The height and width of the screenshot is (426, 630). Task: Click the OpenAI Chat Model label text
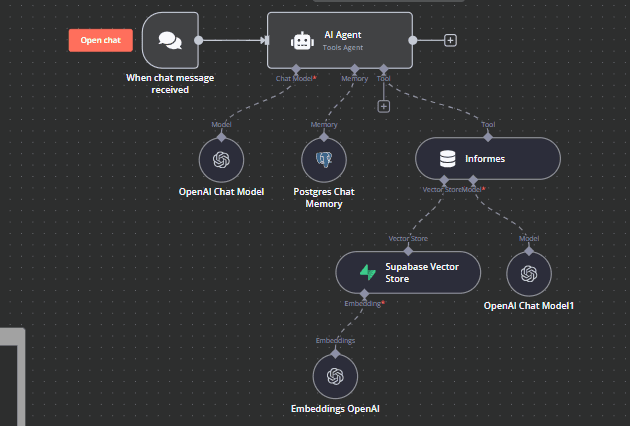click(x=221, y=192)
